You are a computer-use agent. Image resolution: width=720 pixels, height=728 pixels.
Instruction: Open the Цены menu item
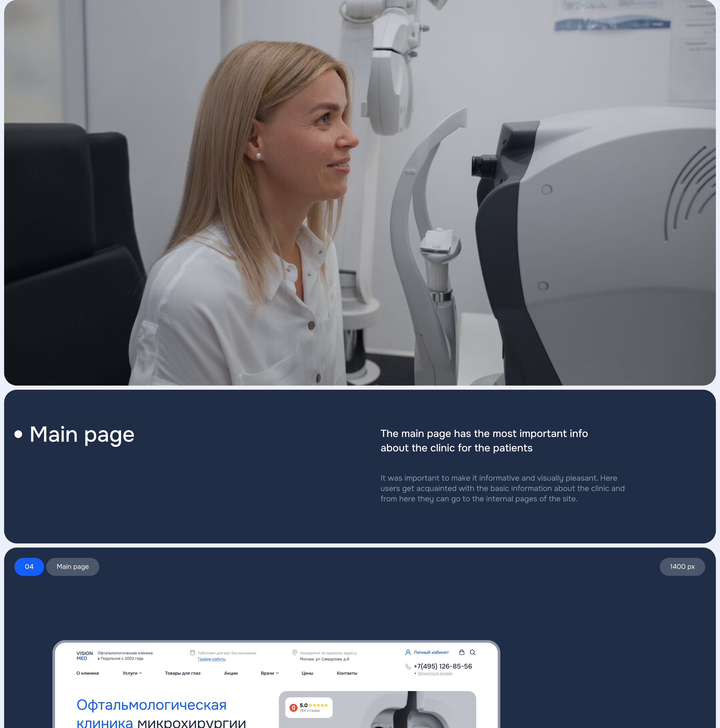pos(307,673)
